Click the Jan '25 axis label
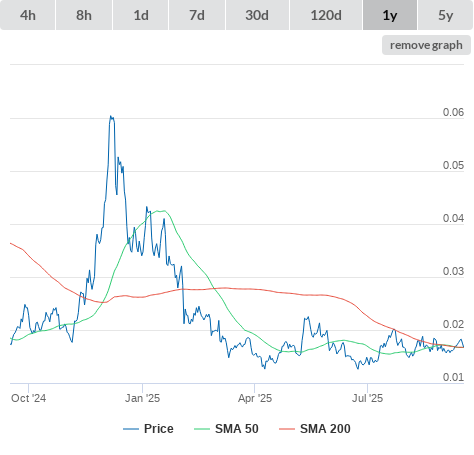Image resolution: width=474 pixels, height=455 pixels. coord(142,398)
